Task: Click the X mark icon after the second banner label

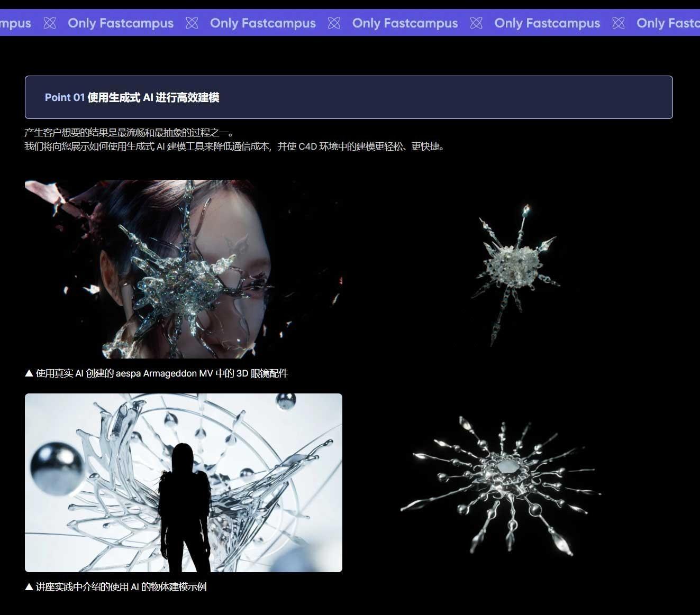Action: pyautogui.click(x=334, y=23)
